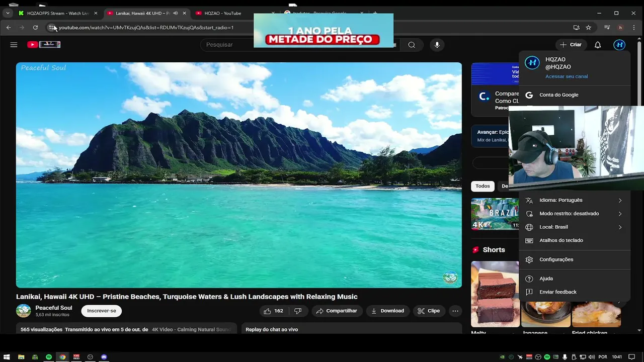Click the Peaceful Soul channel avatar
Viewport: 644px width, 362px height.
(x=23, y=311)
